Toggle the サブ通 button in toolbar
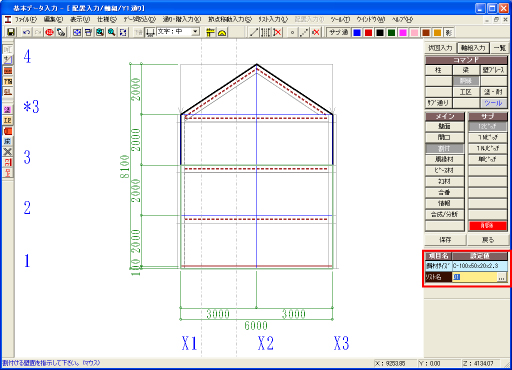Viewport: 512px width, 370px height. [x=338, y=32]
